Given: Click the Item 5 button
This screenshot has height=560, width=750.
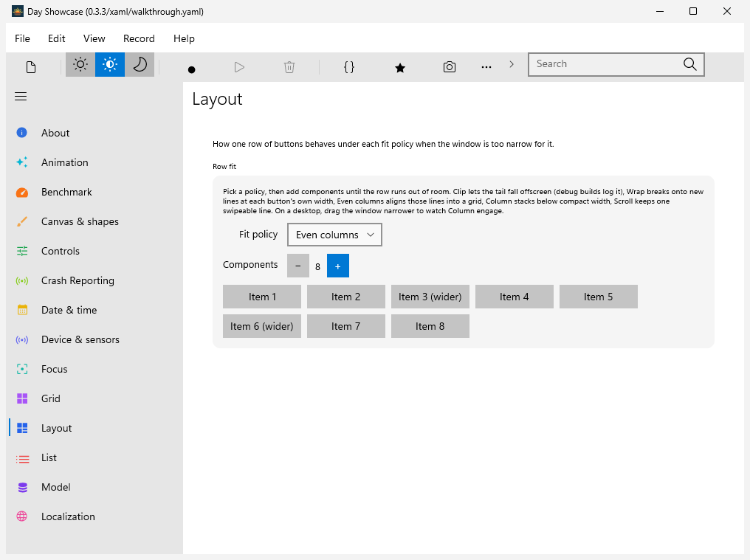Looking at the screenshot, I should 599,297.
